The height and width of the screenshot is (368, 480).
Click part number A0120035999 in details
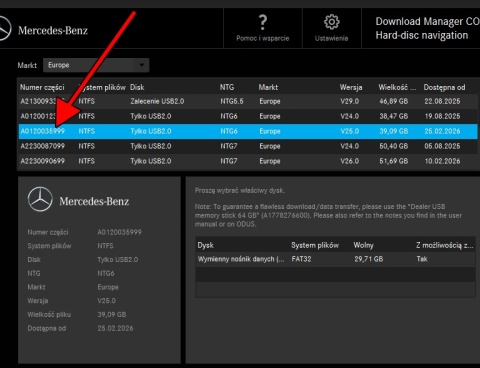tap(119, 232)
